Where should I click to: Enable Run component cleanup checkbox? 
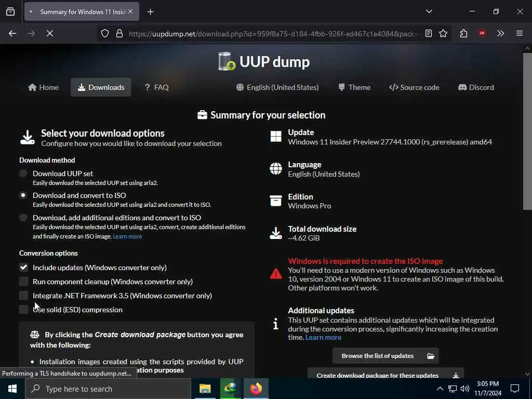point(23,281)
